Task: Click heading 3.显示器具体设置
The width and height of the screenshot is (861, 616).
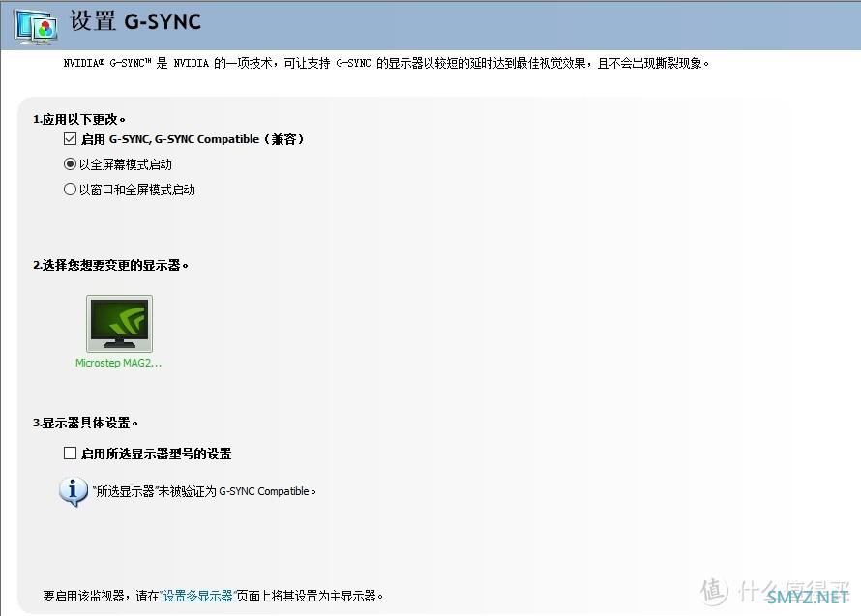Action: point(85,423)
